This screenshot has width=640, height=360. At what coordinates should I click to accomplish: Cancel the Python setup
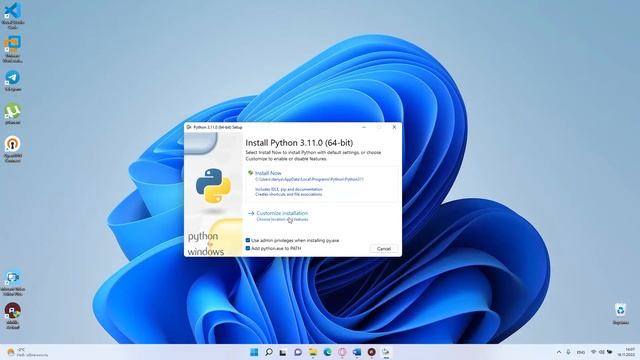(x=384, y=249)
